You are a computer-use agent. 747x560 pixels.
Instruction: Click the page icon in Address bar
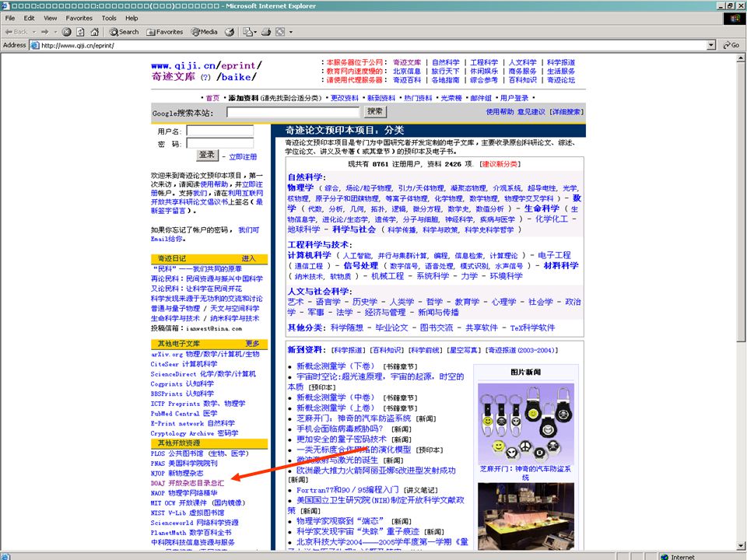click(34, 45)
